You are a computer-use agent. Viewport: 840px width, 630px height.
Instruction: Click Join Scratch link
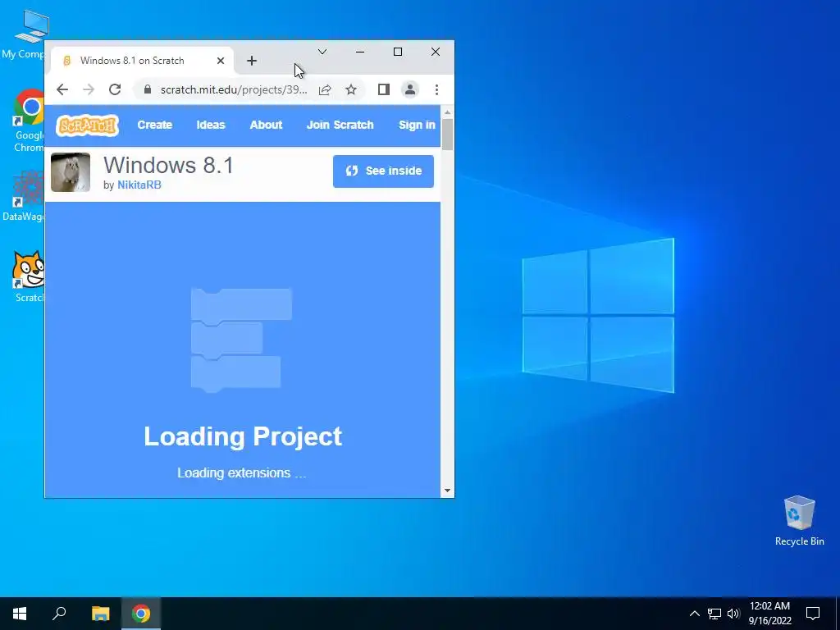[340, 125]
